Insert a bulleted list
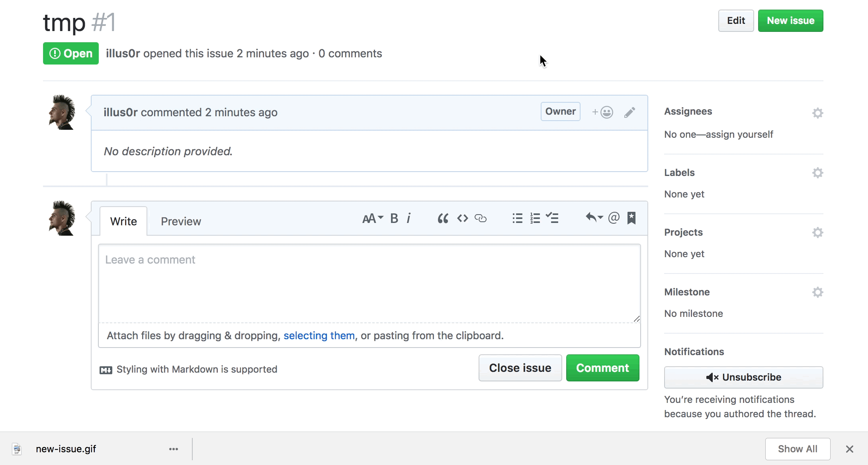Image resolution: width=868 pixels, height=465 pixels. point(517,218)
